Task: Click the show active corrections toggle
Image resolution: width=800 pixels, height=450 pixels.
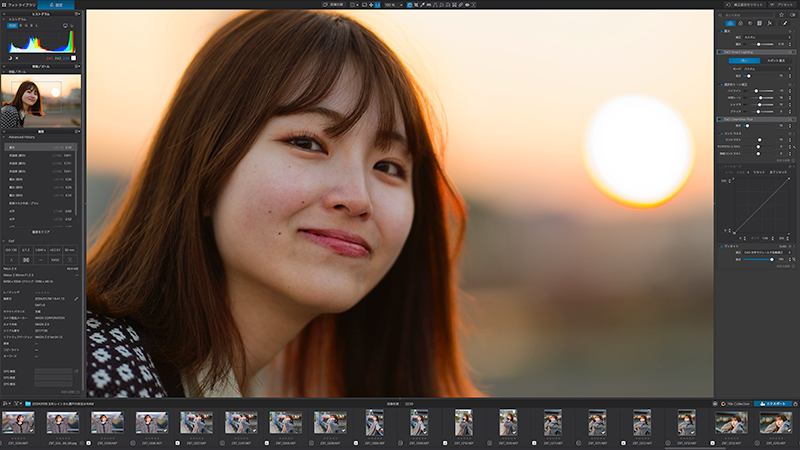Action: [792, 15]
